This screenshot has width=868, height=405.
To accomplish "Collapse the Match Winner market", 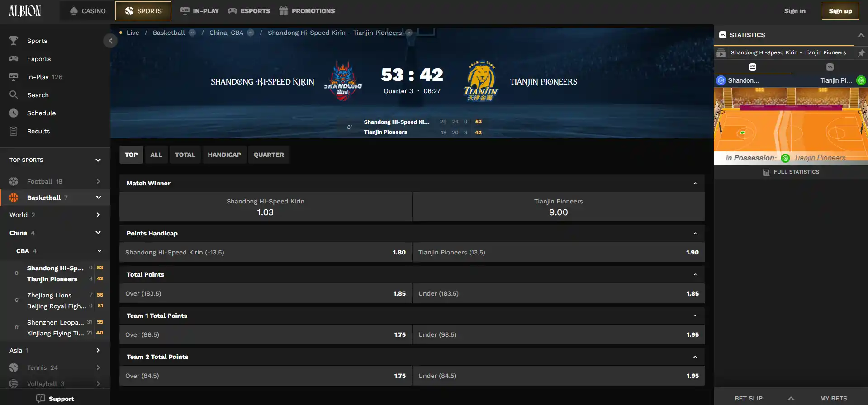I will point(695,183).
